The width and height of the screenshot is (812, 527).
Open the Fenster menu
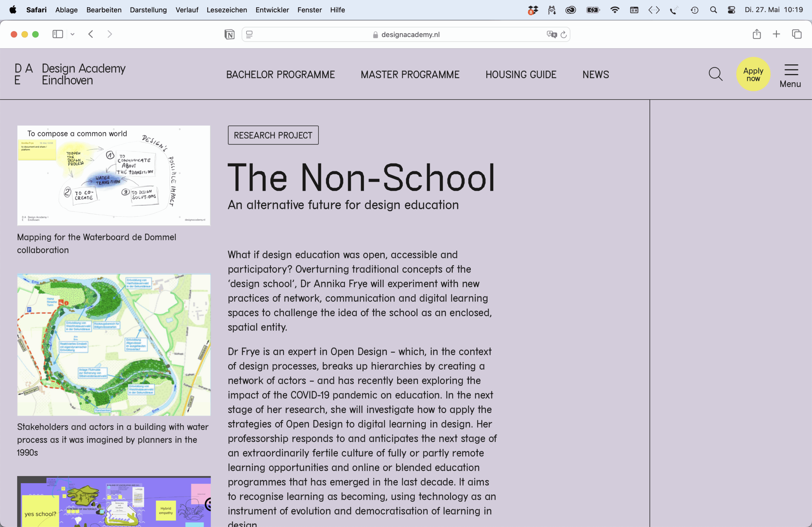[310, 10]
